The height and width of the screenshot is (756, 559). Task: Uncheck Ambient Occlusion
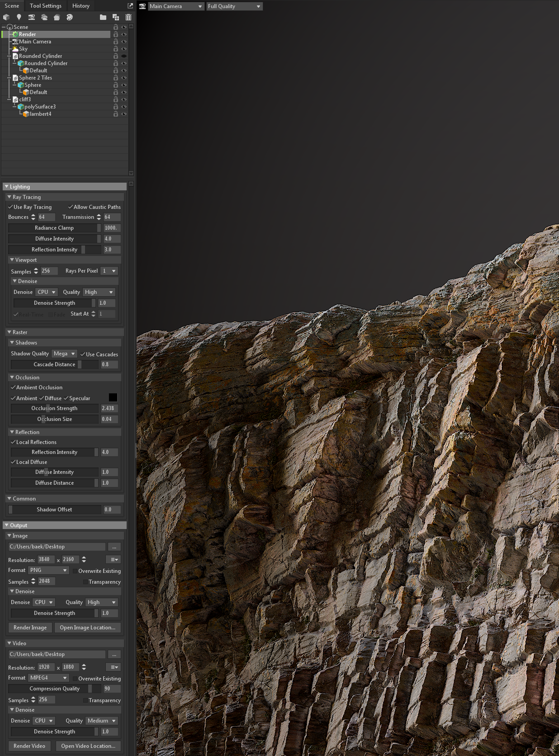13,387
